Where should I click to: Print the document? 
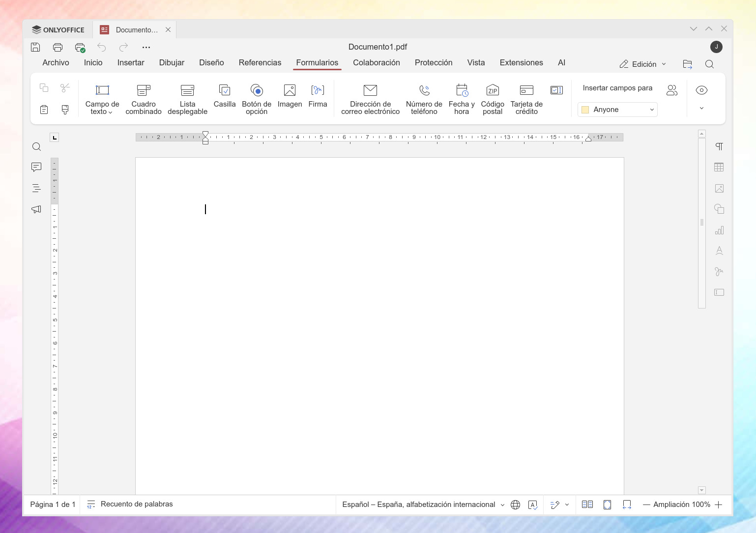coord(58,47)
